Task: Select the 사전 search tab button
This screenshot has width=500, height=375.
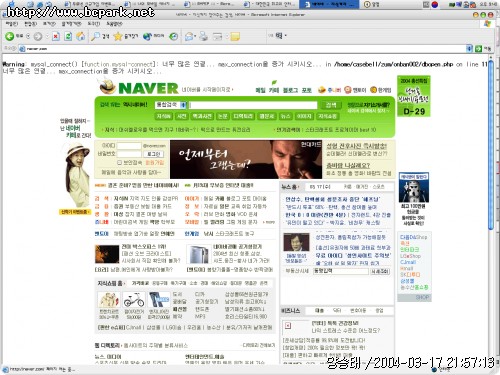Action: coord(181,116)
